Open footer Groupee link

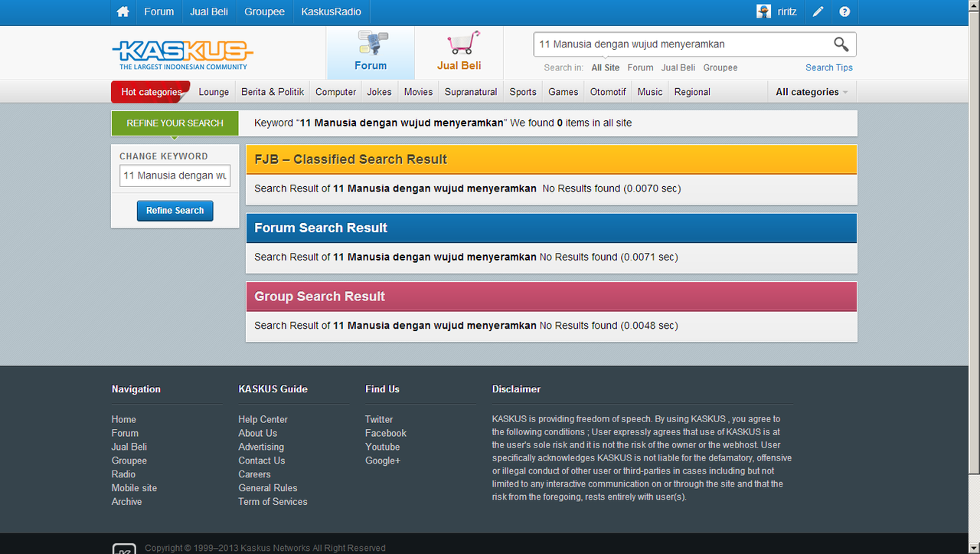click(129, 461)
